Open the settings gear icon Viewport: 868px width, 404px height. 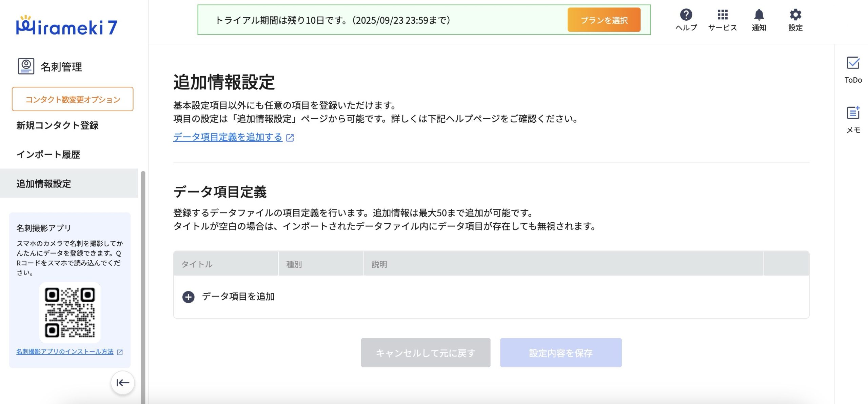click(x=795, y=15)
